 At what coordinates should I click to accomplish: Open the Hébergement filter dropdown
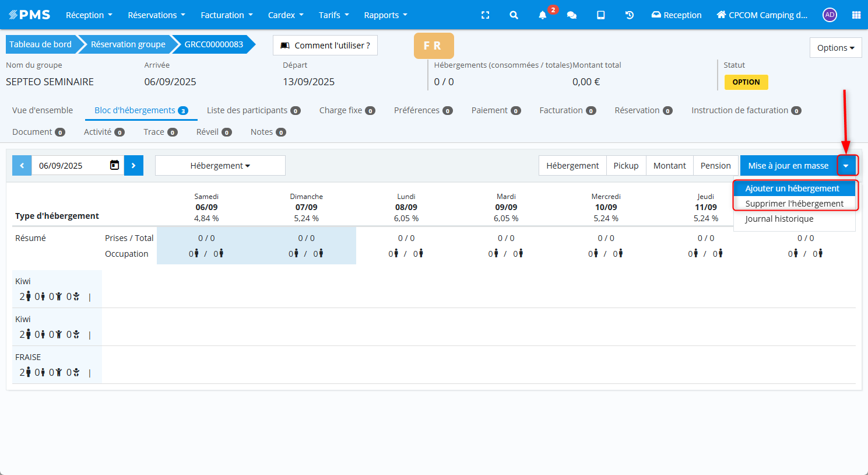(x=220, y=166)
